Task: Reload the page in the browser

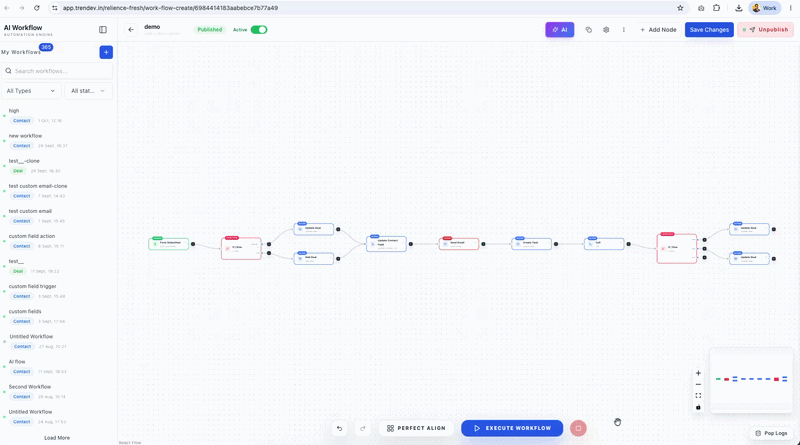Action: click(37, 8)
